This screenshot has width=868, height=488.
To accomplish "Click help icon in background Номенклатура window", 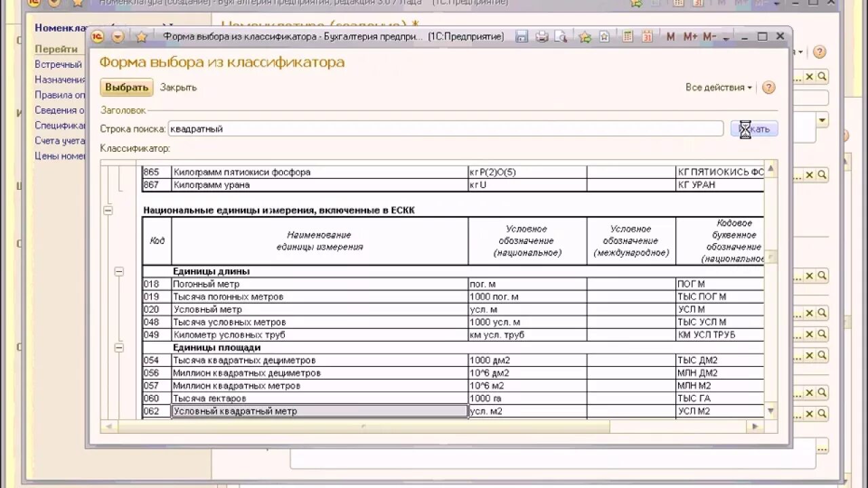I will click(x=819, y=52).
